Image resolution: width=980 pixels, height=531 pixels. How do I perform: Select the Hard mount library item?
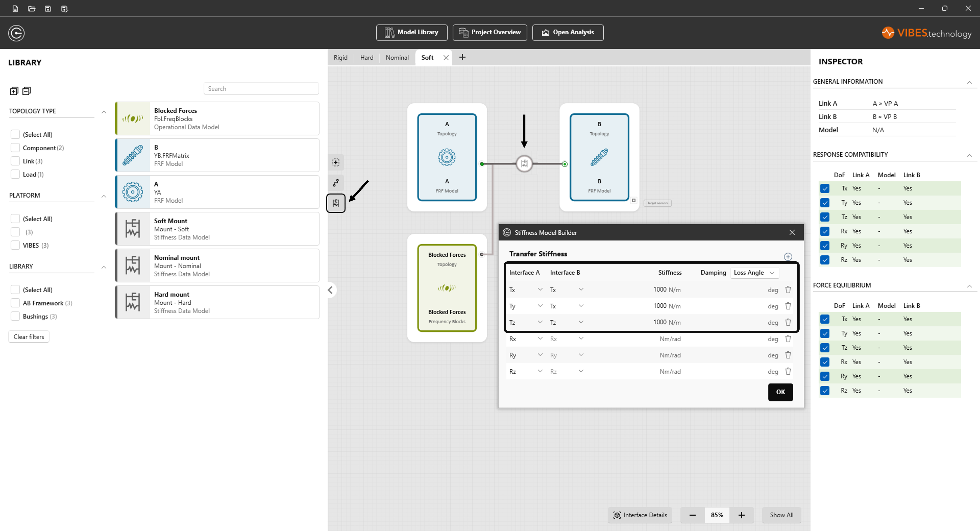217,302
